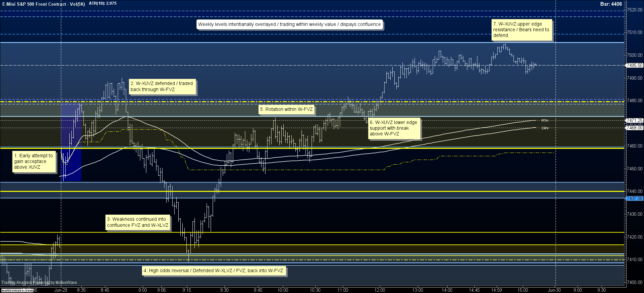Click the 7410.00 price axis label
This screenshot has width=644, height=293.
pyautogui.click(x=634, y=260)
